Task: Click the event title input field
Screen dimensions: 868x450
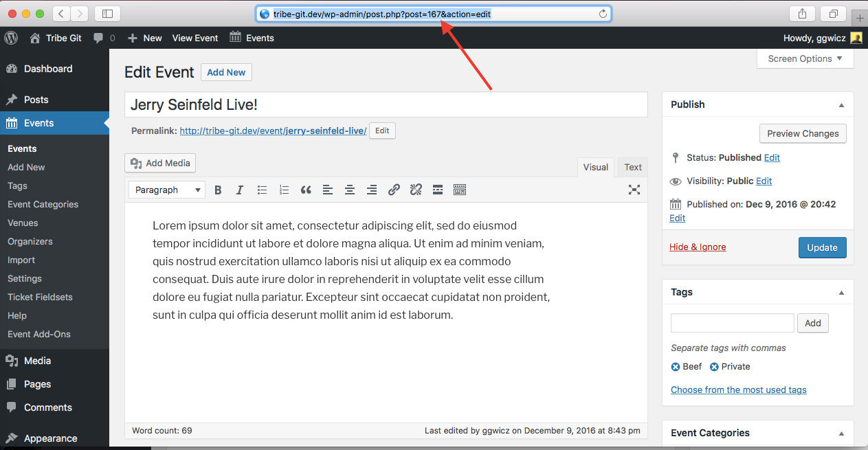Action: 386,104
